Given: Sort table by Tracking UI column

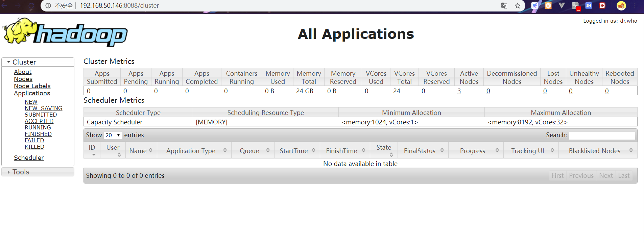Looking at the screenshot, I should [531, 150].
